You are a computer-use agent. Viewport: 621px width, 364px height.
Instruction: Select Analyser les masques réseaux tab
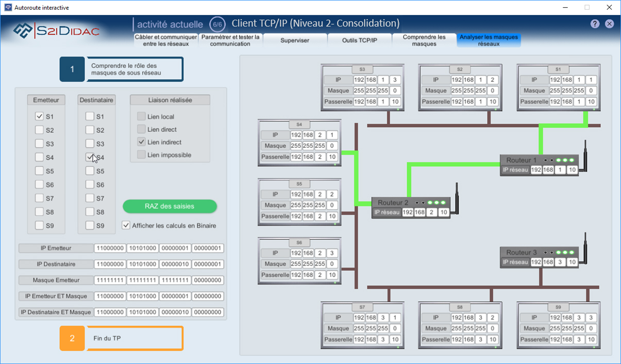[x=489, y=40]
